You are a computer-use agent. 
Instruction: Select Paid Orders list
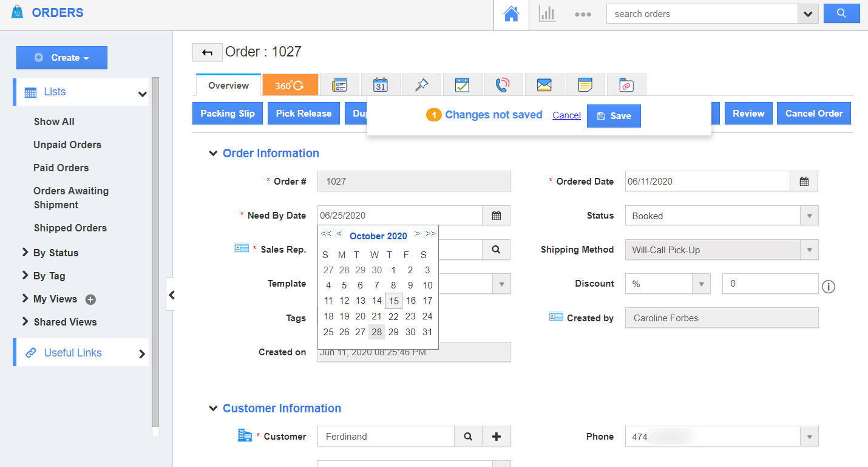tap(61, 168)
